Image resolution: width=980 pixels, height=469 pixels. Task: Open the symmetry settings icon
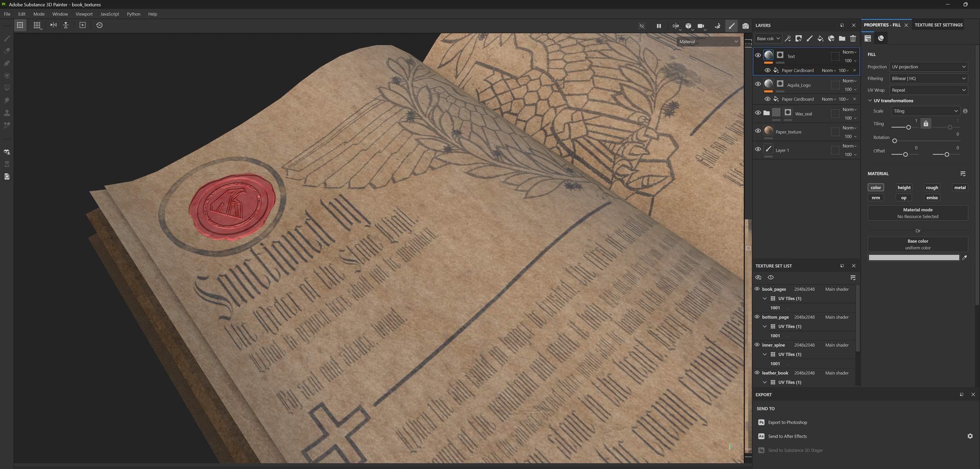pyautogui.click(x=676, y=26)
